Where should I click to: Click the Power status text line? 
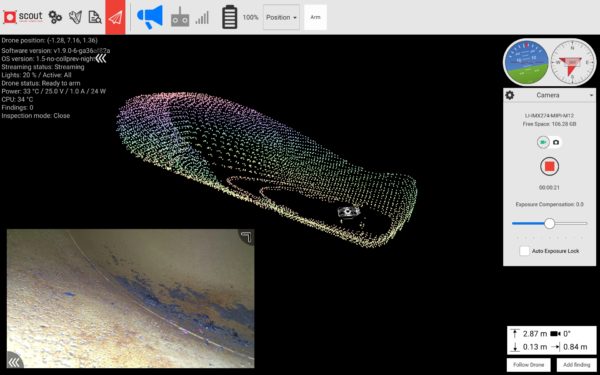pos(54,91)
